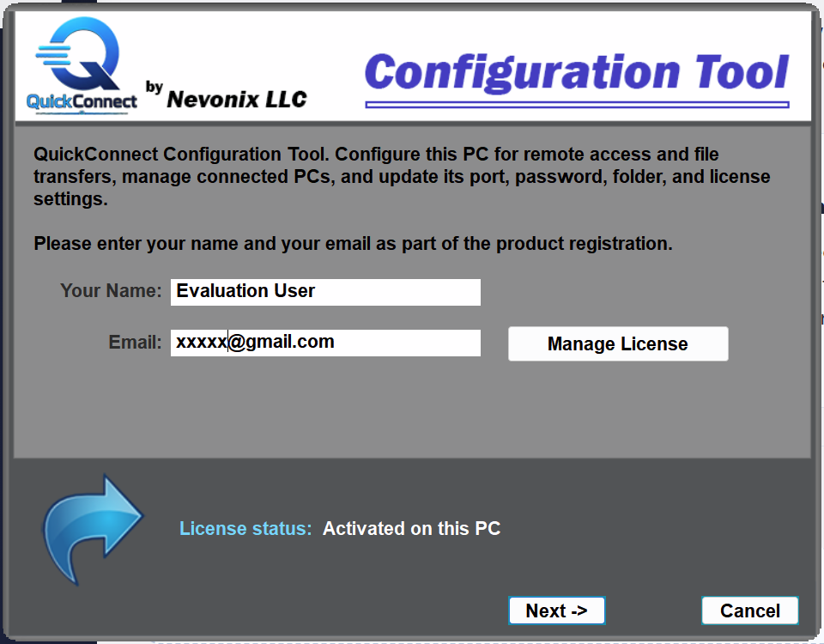Click the Nevonix LLC text

click(237, 99)
